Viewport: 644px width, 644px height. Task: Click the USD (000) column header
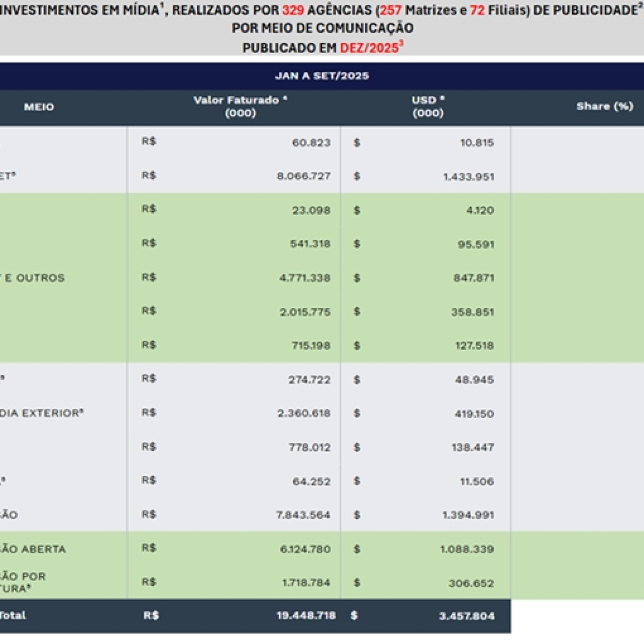[428, 106]
